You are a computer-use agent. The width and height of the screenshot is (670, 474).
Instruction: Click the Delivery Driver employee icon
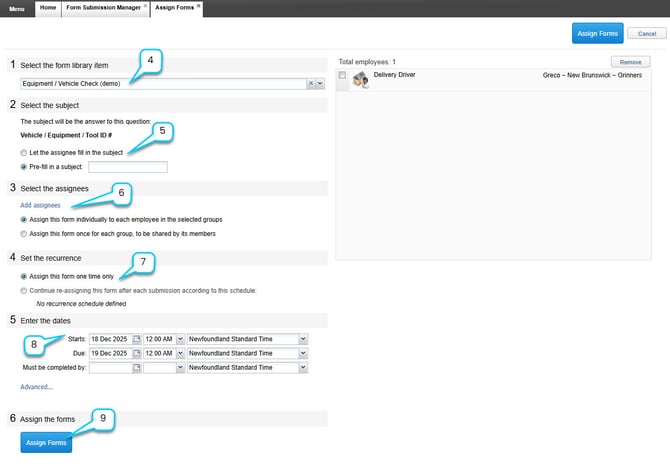point(357,80)
